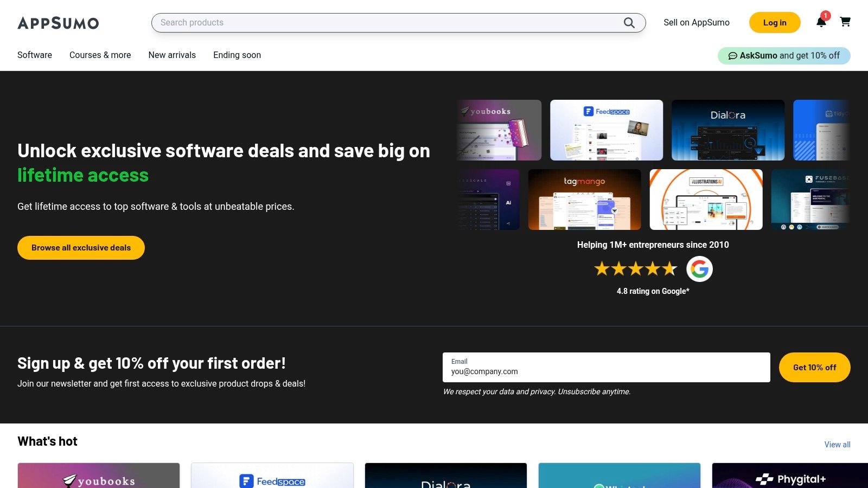Viewport: 868px width, 488px height.
Task: Click the five-star rating graphic
Action: [x=635, y=269]
